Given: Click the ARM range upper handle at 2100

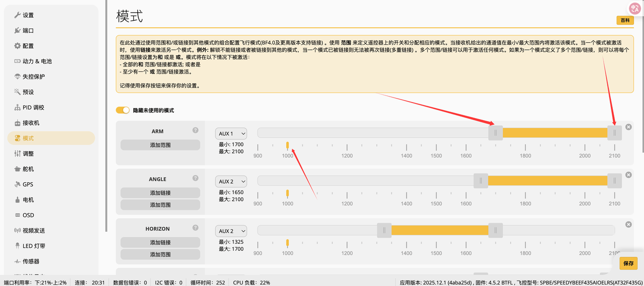Looking at the screenshot, I should [615, 133].
